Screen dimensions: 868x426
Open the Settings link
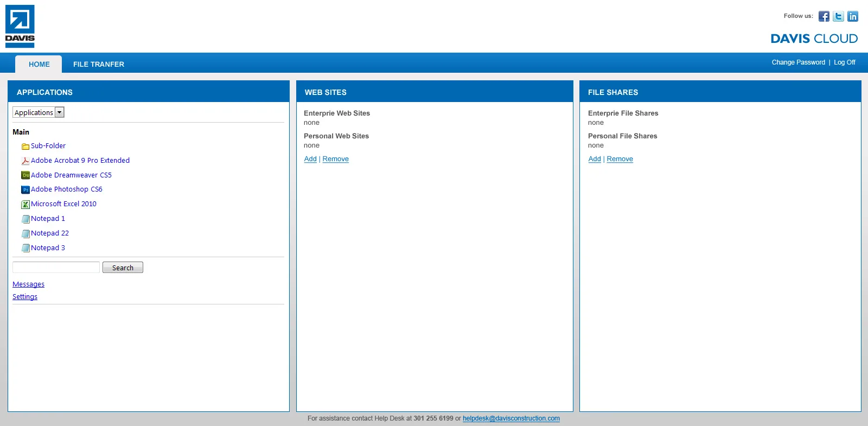tap(25, 297)
